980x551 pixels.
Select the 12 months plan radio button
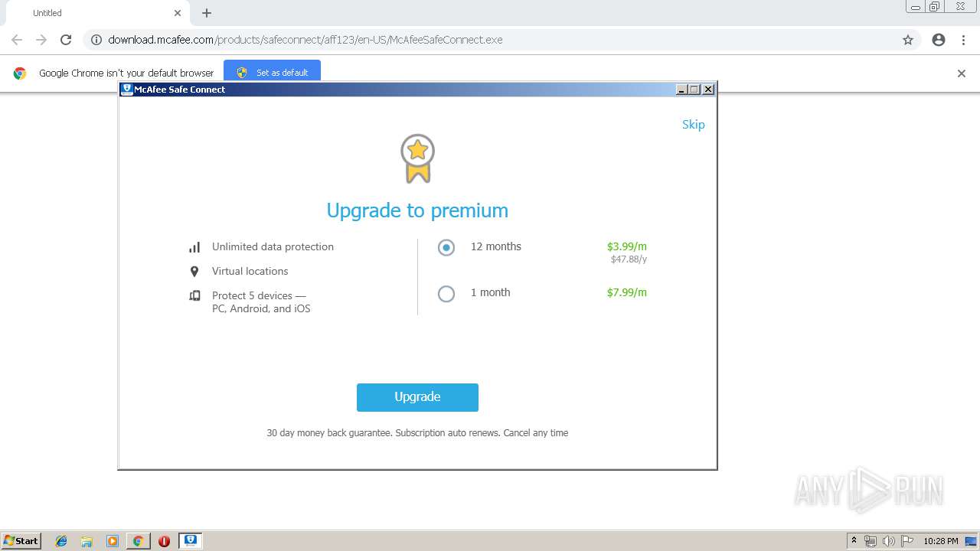446,247
